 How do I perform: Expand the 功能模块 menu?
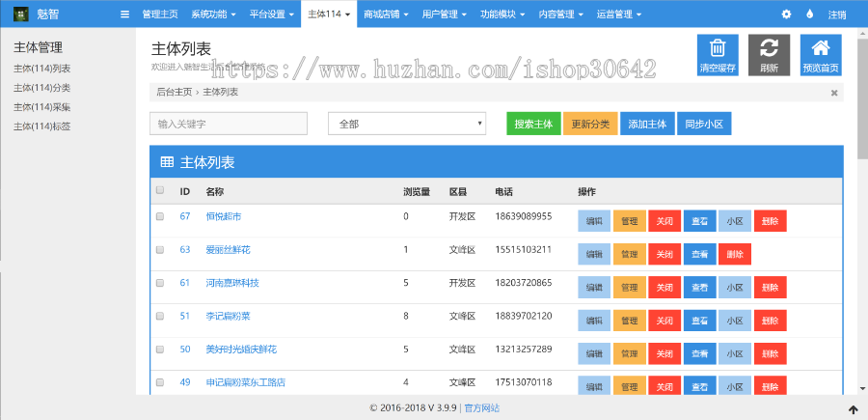[502, 14]
